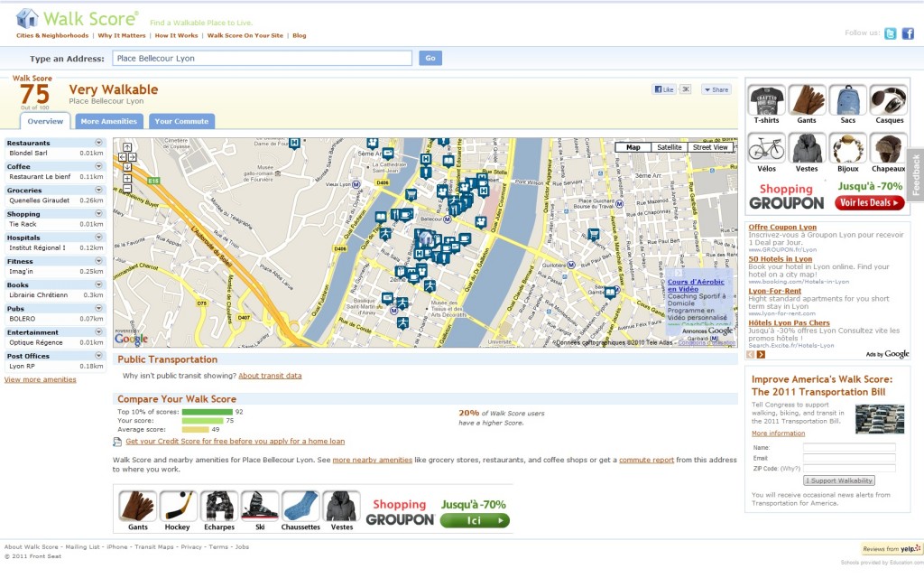Open the Share dropdown button
The height and width of the screenshot is (578, 924).
click(716, 89)
